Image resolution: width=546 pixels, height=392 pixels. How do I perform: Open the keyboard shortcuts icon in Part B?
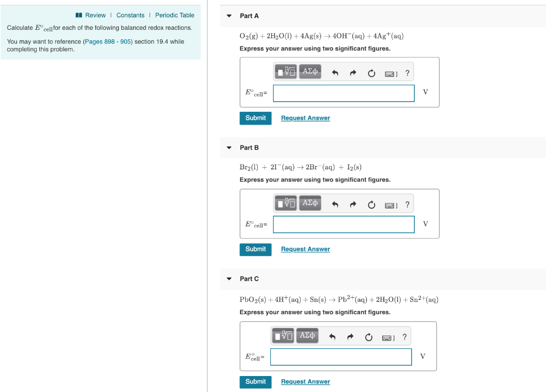click(x=391, y=203)
